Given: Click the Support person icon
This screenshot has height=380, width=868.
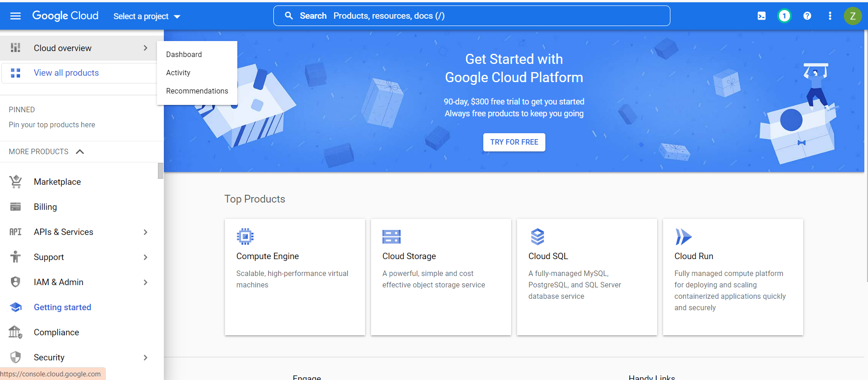Looking at the screenshot, I should pos(16,257).
